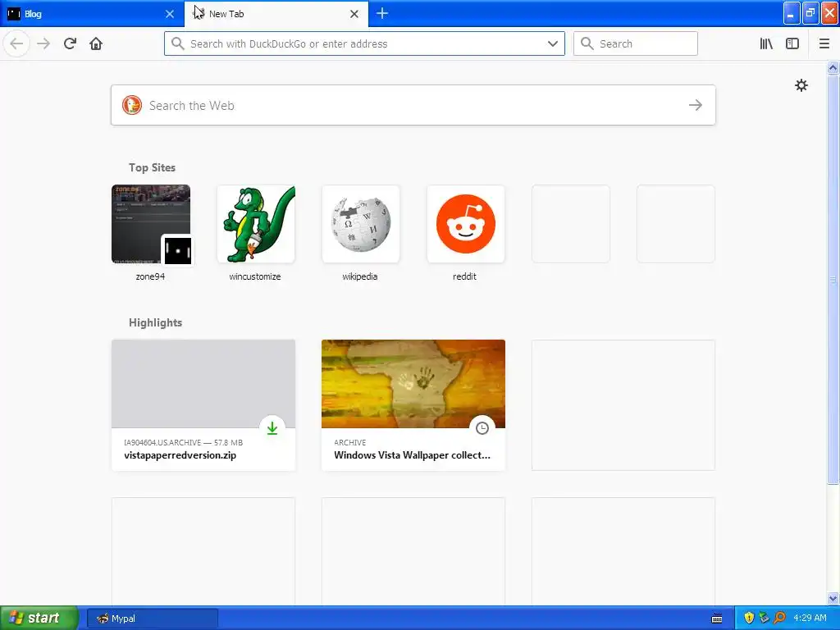
Task: Select the New Tab tab
Action: coord(276,14)
